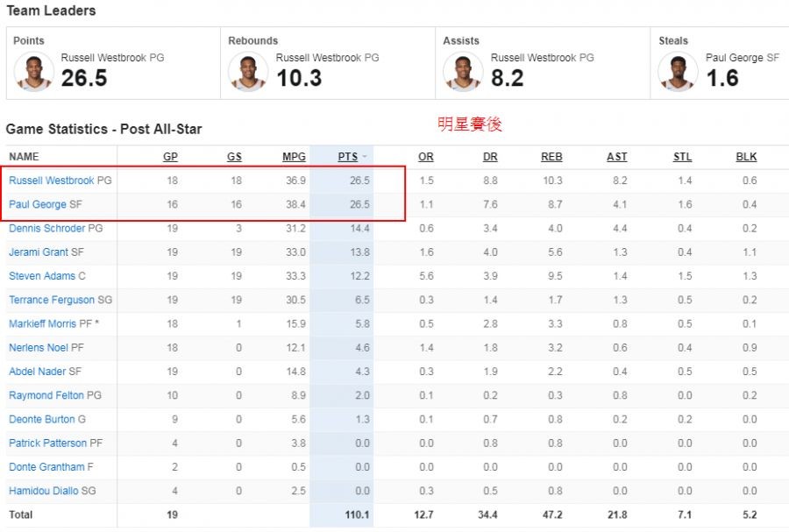Sort the table by GS column

tap(234, 157)
